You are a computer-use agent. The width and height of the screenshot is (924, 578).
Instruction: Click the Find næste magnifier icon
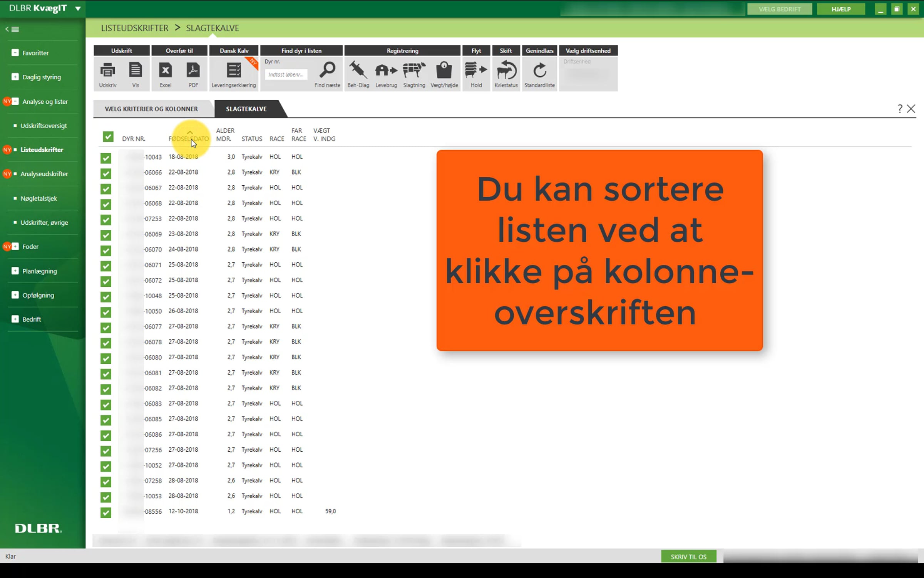[328, 70]
